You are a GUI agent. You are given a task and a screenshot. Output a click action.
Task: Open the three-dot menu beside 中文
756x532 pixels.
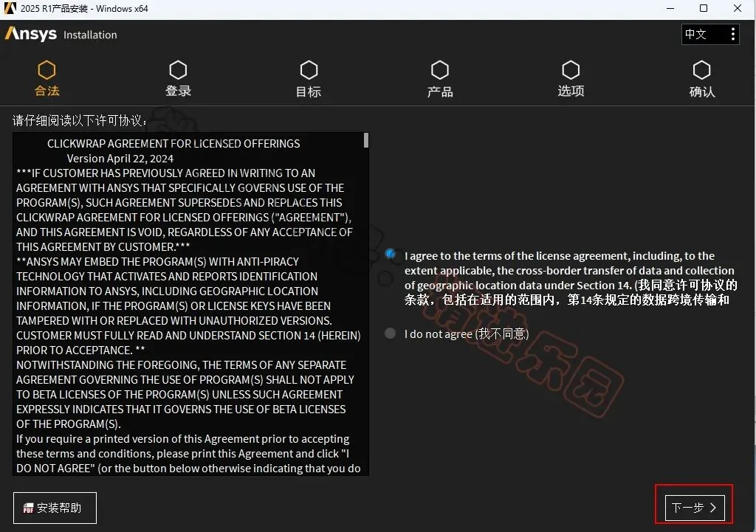point(733,34)
